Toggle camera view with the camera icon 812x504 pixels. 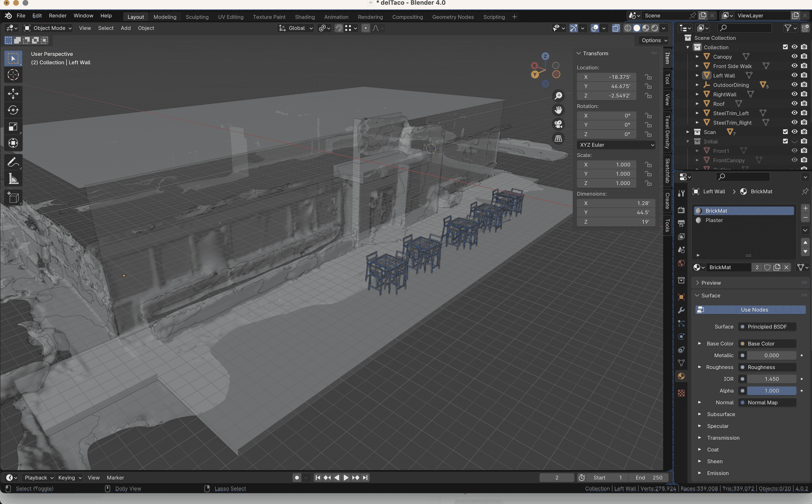coord(558,124)
